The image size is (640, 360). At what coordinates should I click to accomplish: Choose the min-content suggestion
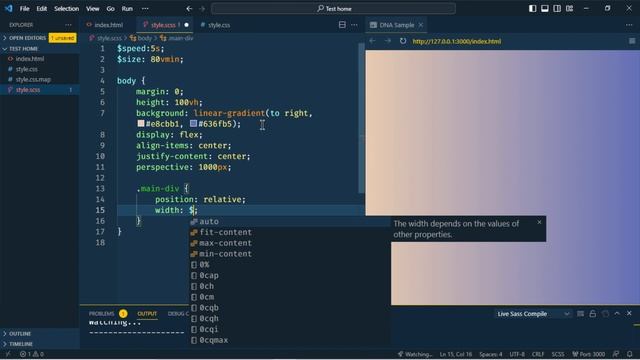(x=289, y=254)
